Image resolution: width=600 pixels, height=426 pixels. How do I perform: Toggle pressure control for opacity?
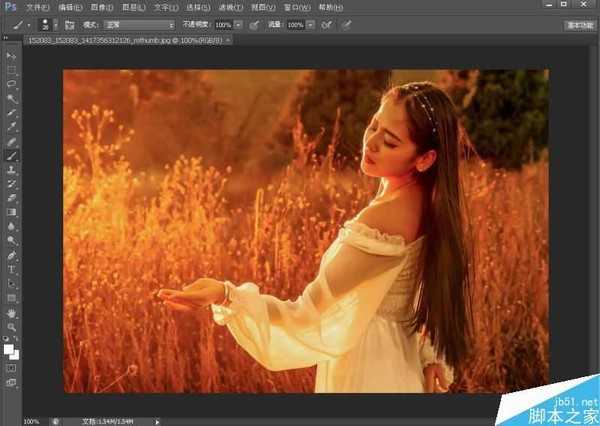(254, 23)
